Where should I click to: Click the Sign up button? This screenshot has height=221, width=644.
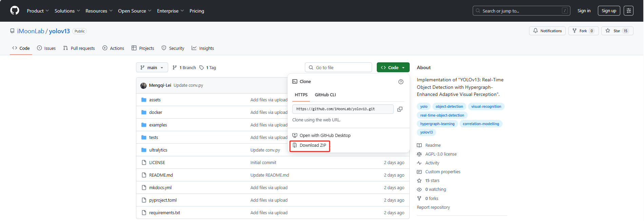[609, 11]
